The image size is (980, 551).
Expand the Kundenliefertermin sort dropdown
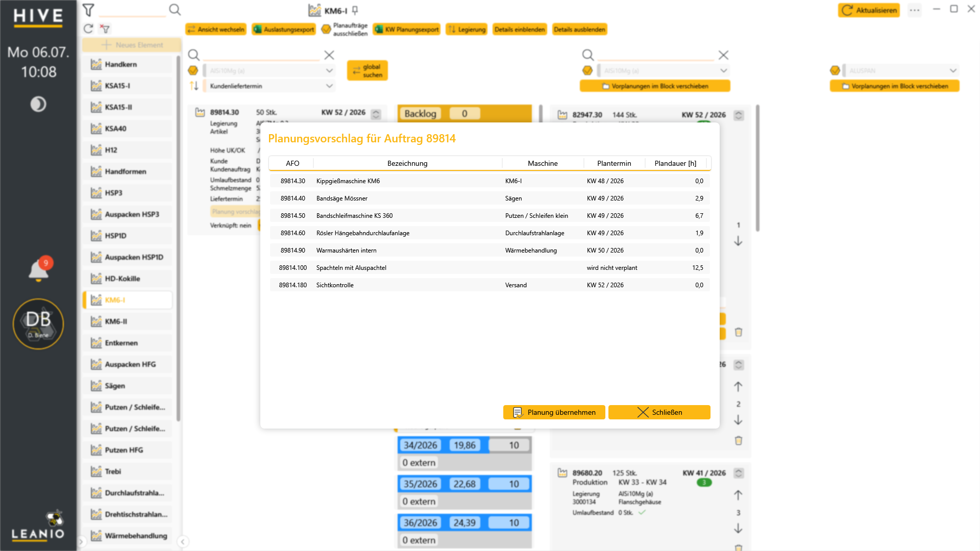(x=269, y=86)
